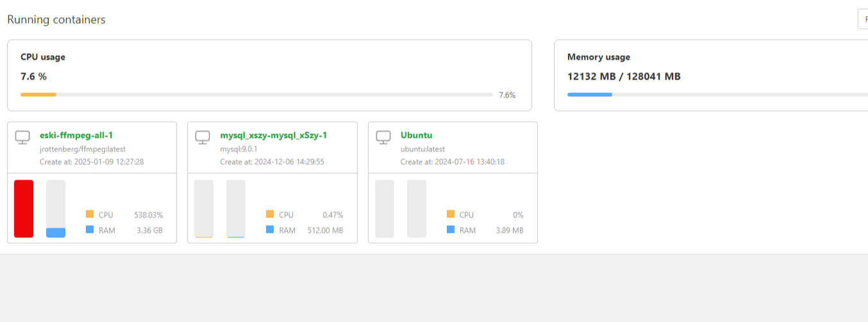Image resolution: width=868 pixels, height=322 pixels.
Task: Open the mysql_xszy-mysql_xSzy-1 container link
Action: click(x=274, y=135)
